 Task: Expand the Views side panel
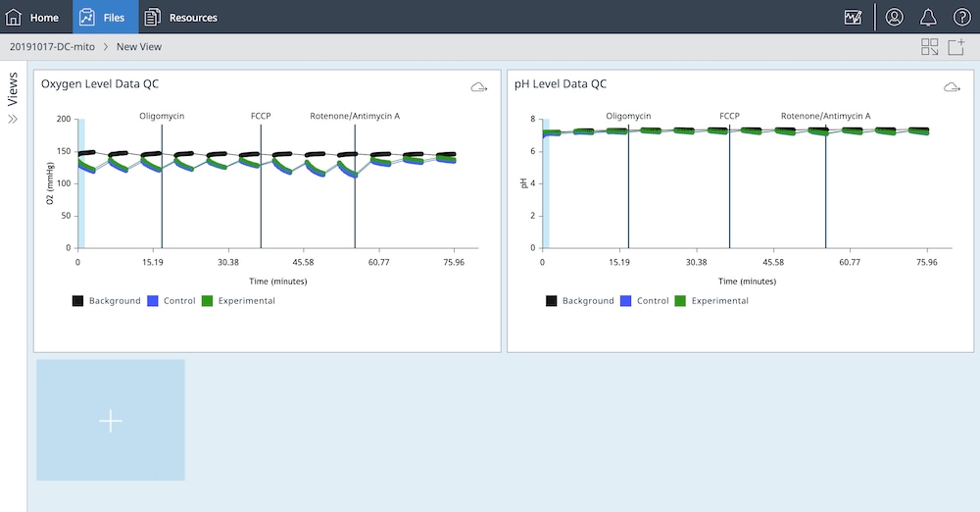(13, 119)
